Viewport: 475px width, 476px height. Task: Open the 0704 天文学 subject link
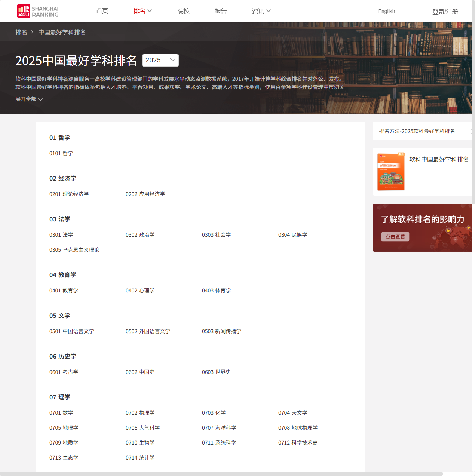click(292, 413)
